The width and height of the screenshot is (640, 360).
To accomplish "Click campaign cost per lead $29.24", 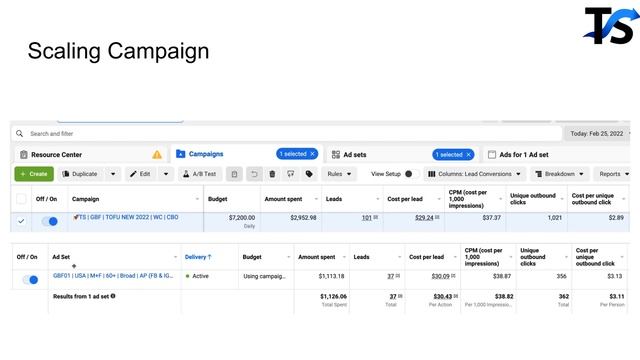I will point(424,218).
